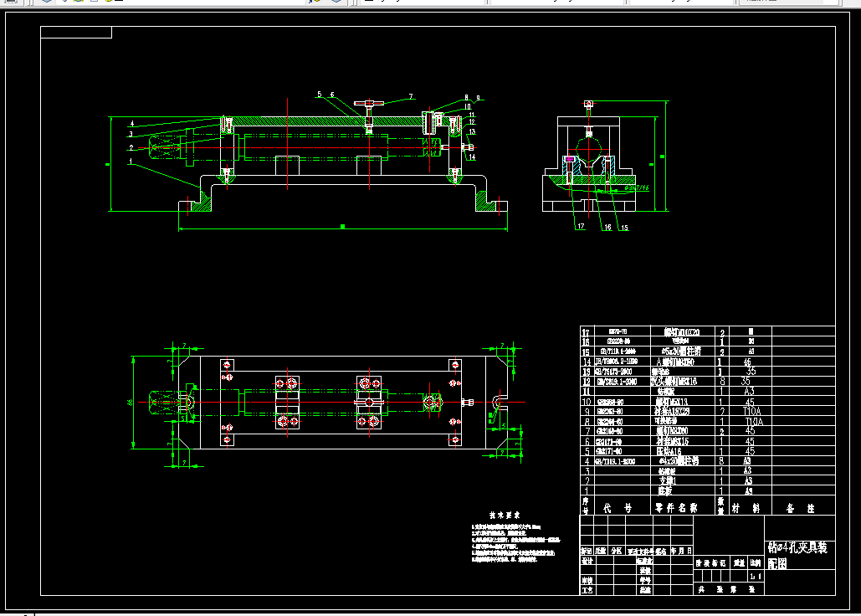Select callout 17 under the side view
Image resolution: width=861 pixels, height=616 pixels.
[581, 226]
